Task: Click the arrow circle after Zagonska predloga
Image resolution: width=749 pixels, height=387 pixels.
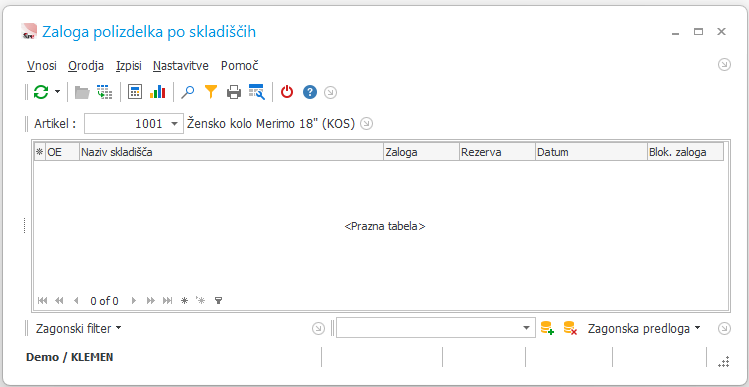Action: pyautogui.click(x=725, y=329)
